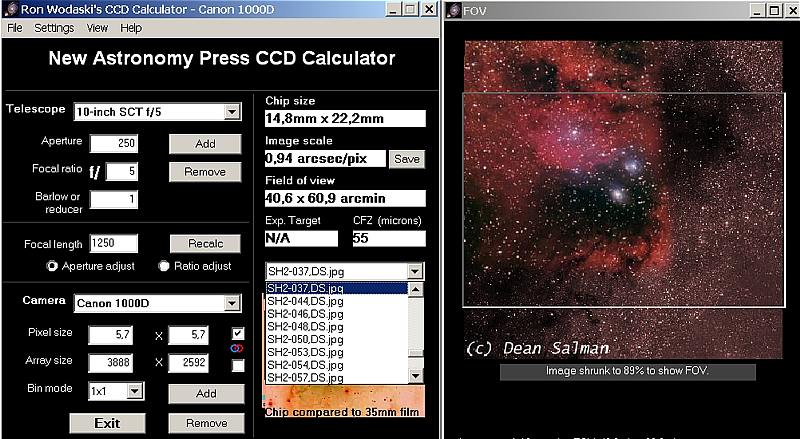Click list scrollbar up arrow
800x439 pixels.
tap(416, 289)
